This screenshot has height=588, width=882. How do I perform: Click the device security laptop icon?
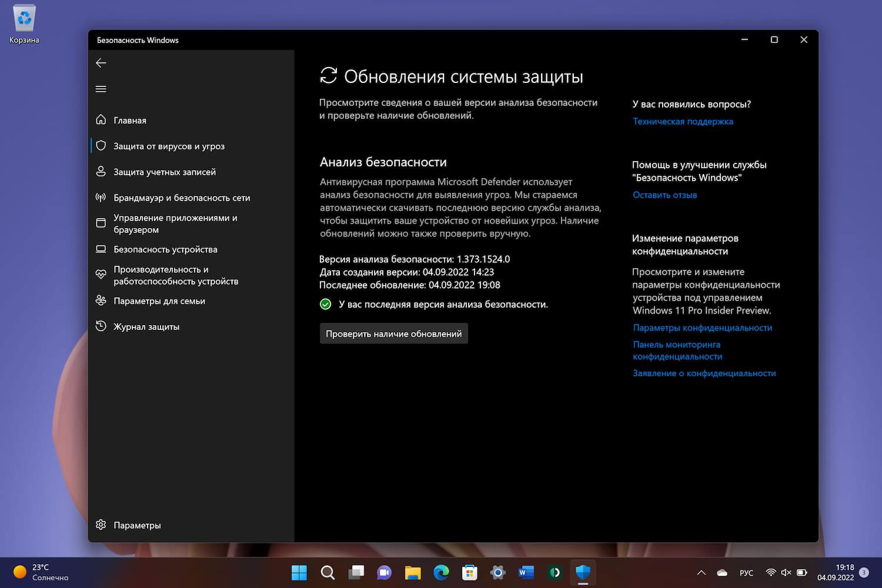coord(101,249)
